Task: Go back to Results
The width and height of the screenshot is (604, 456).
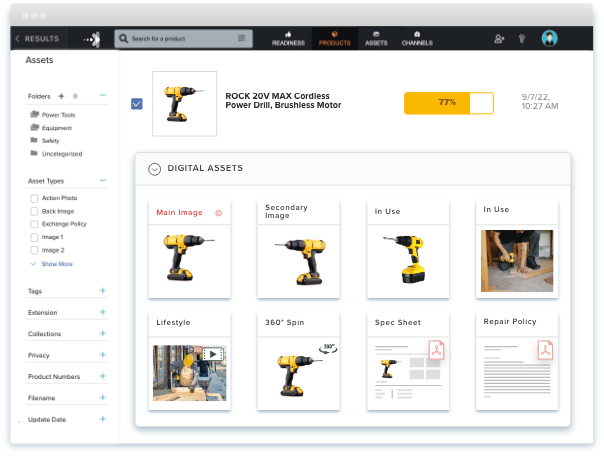Action: coord(37,39)
